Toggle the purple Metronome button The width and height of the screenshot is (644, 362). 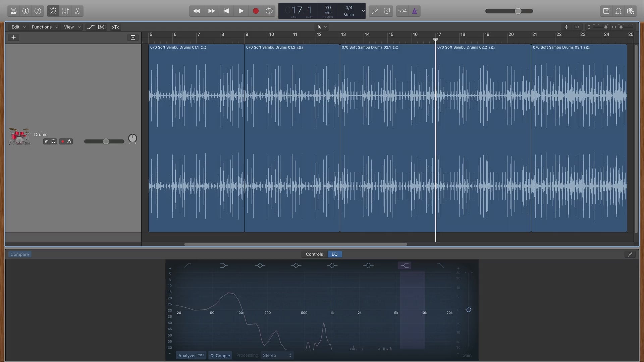[x=415, y=11]
